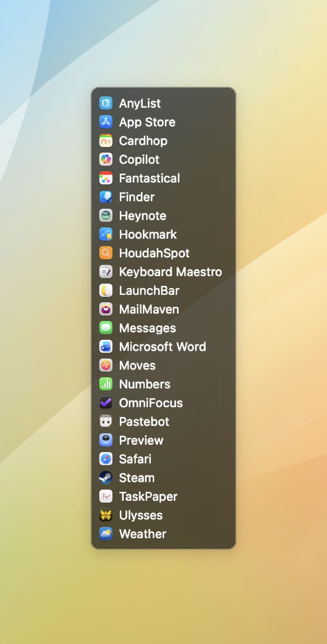The height and width of the screenshot is (644, 327).
Task: Select the OmniFocus label
Action: [151, 403]
